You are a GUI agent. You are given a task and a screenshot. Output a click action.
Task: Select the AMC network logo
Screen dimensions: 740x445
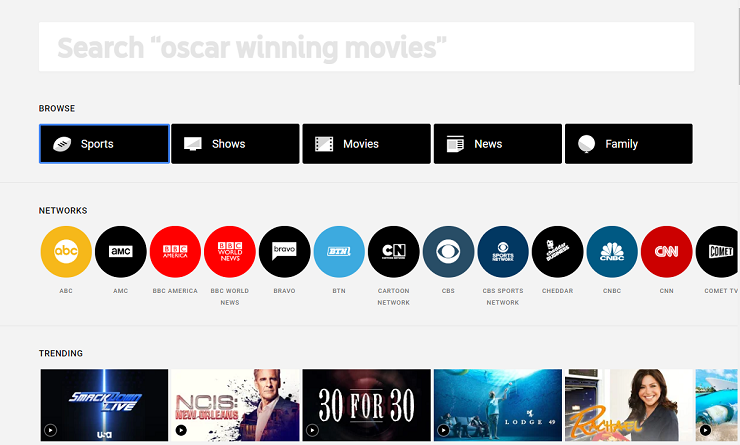coord(121,252)
